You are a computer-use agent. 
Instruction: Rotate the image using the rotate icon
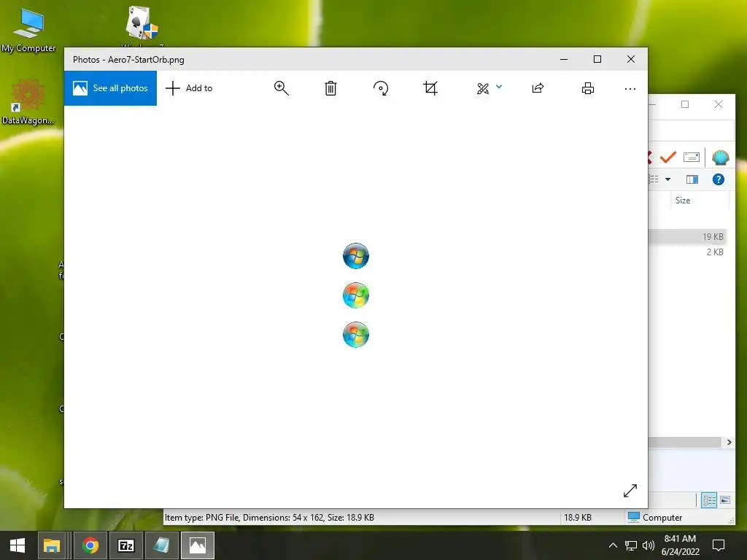pos(381,88)
